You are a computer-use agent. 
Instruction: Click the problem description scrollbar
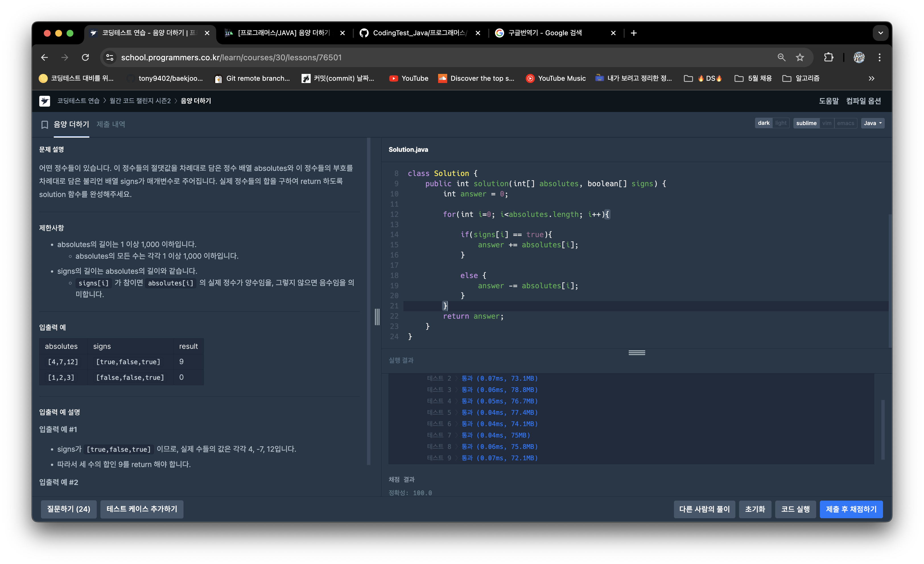click(369, 302)
